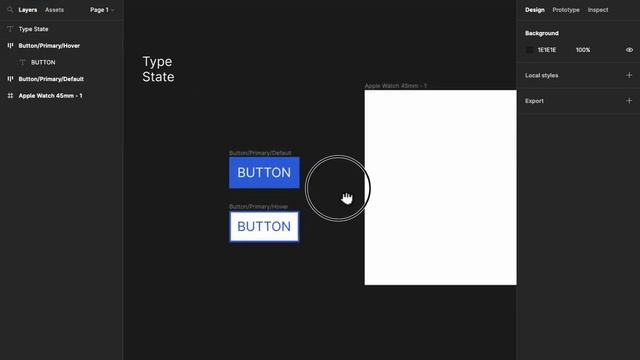The image size is (640, 360).
Task: Switch to the Assets tab
Action: [x=54, y=10]
